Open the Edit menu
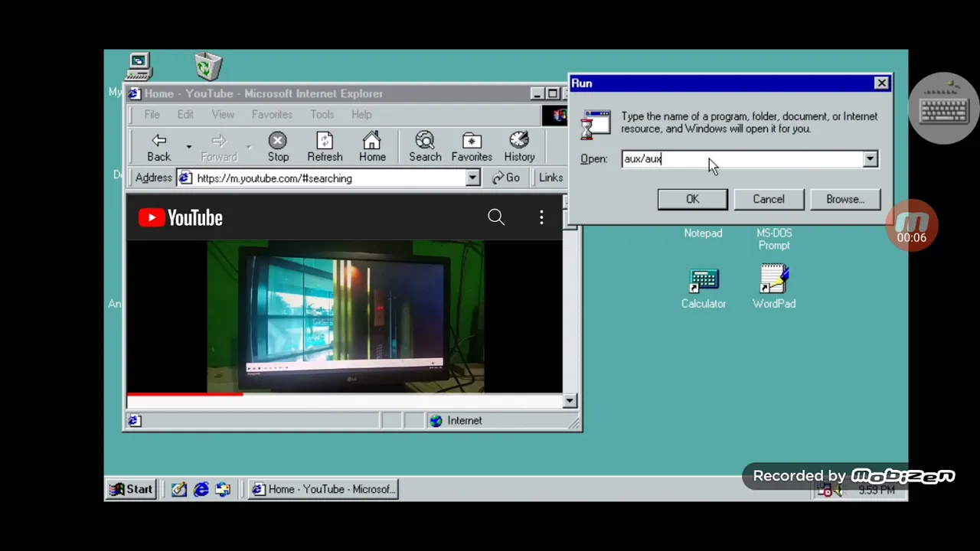The width and height of the screenshot is (980, 551). (185, 115)
